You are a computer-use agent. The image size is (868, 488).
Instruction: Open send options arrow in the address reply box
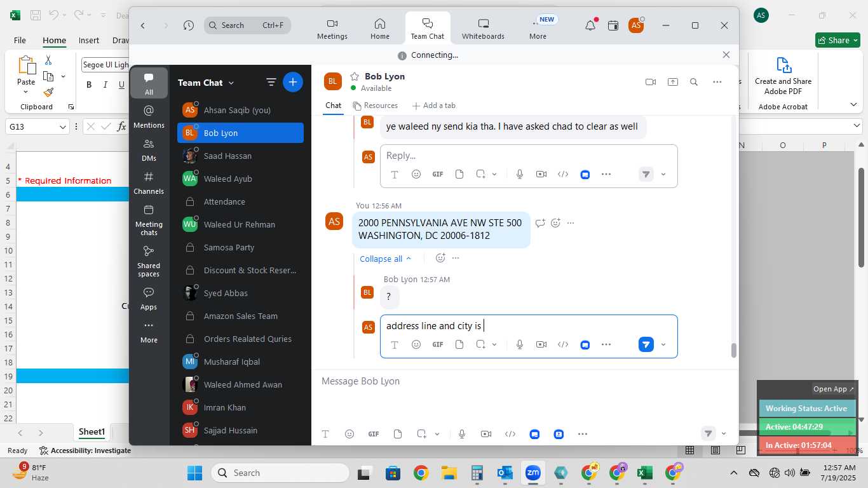tap(663, 344)
